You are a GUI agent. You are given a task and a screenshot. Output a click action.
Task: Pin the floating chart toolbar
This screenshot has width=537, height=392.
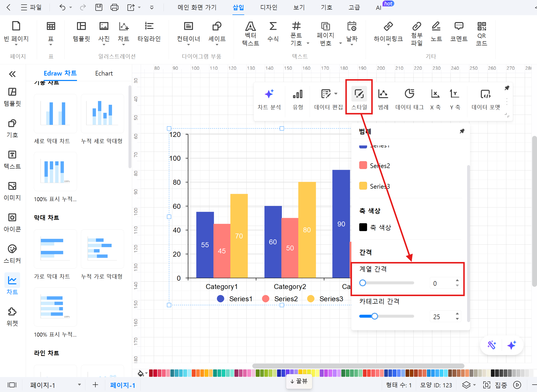(507, 88)
